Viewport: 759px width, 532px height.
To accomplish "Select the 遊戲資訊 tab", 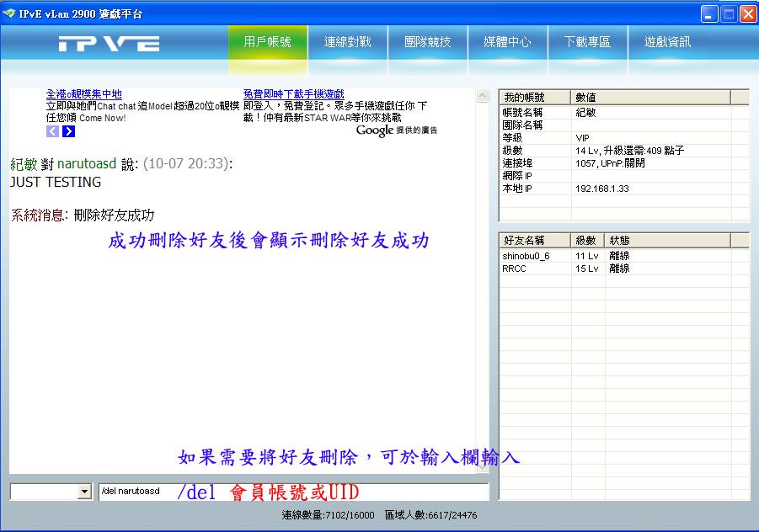I will (x=667, y=42).
